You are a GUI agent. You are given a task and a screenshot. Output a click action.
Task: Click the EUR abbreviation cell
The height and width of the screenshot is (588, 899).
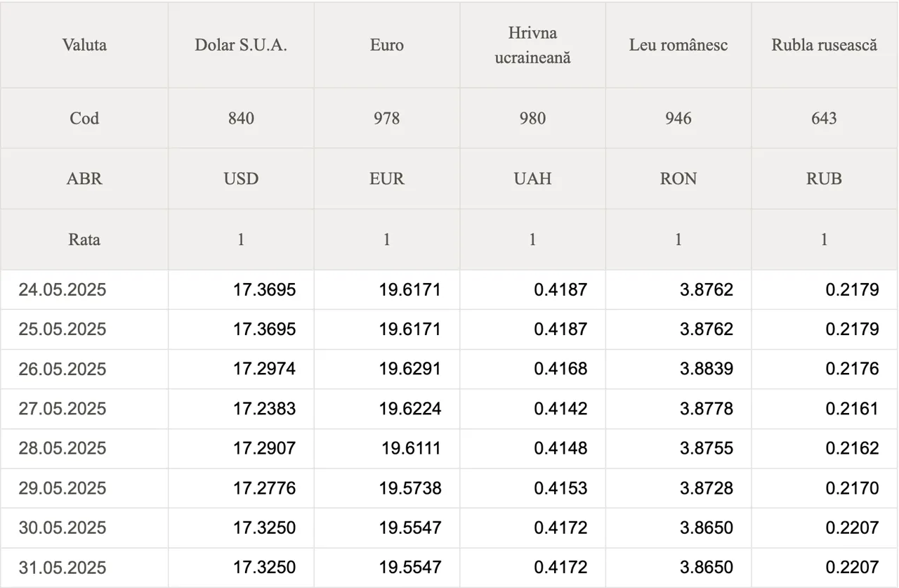387,178
